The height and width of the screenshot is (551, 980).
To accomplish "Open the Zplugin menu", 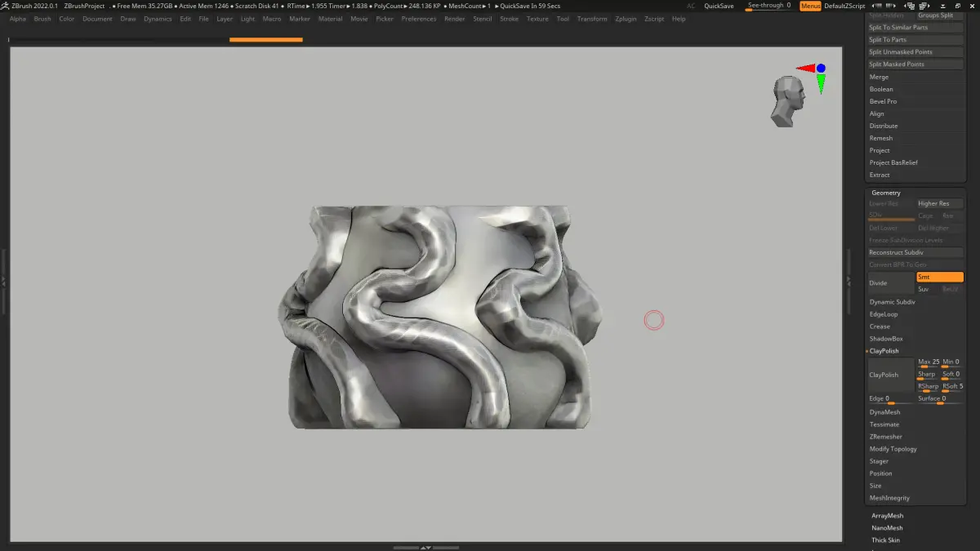I will point(626,19).
